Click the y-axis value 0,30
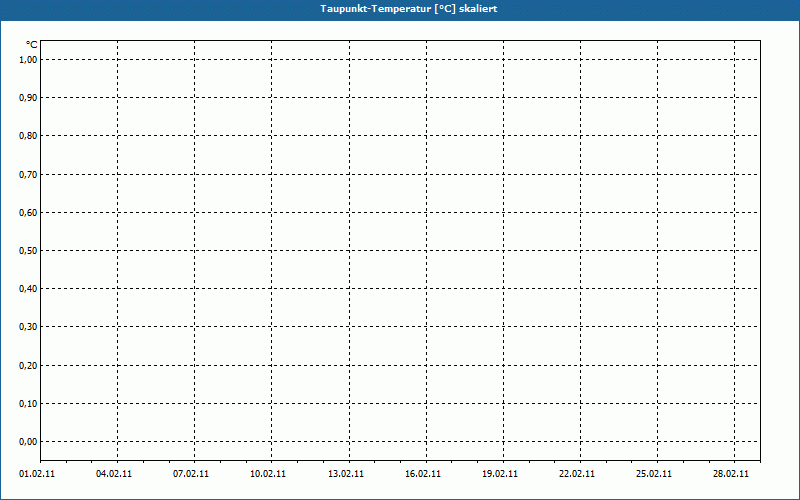The width and height of the screenshot is (800, 500). pyautogui.click(x=28, y=327)
